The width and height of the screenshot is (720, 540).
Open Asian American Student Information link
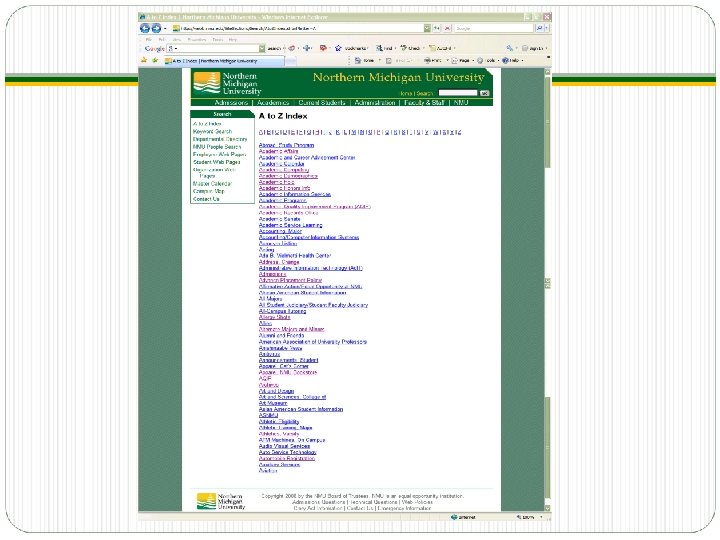(301, 409)
